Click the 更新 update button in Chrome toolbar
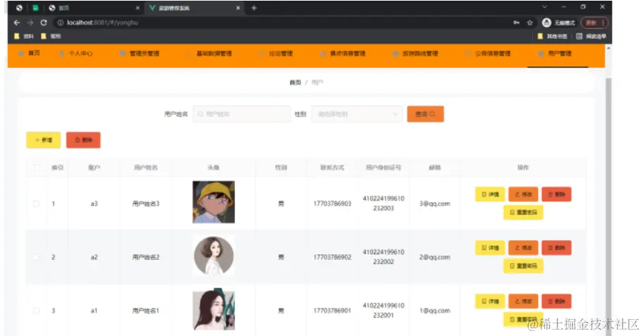Screen dimensions: 644x336 pos(591,23)
